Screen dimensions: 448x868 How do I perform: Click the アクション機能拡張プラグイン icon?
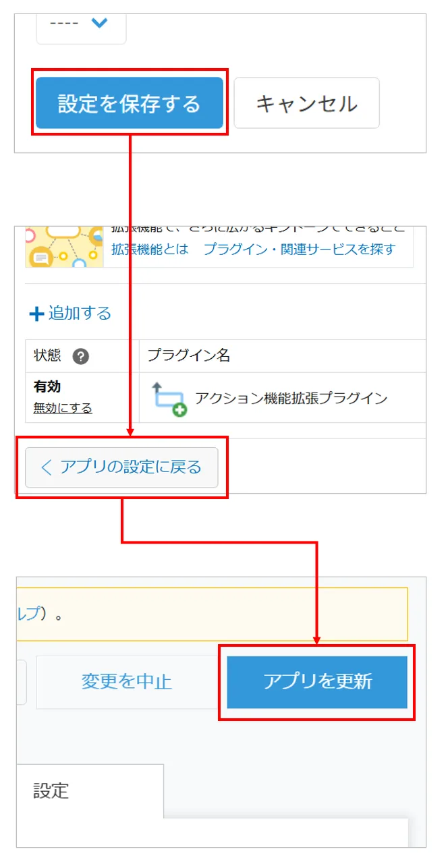pyautogui.click(x=169, y=399)
